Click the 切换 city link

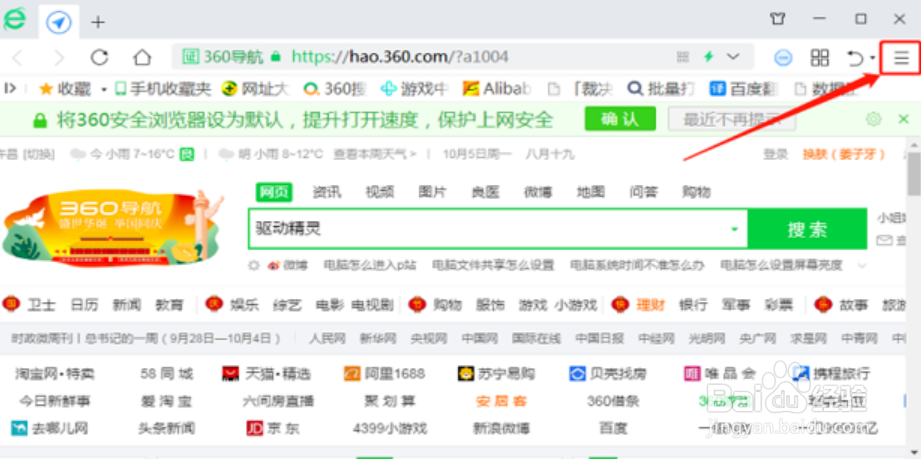[x=39, y=155]
